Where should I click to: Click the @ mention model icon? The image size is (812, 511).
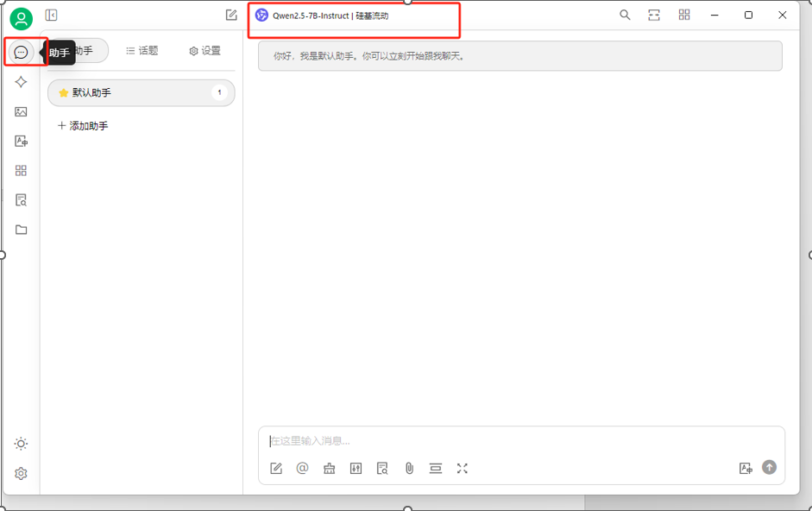pyautogui.click(x=302, y=469)
